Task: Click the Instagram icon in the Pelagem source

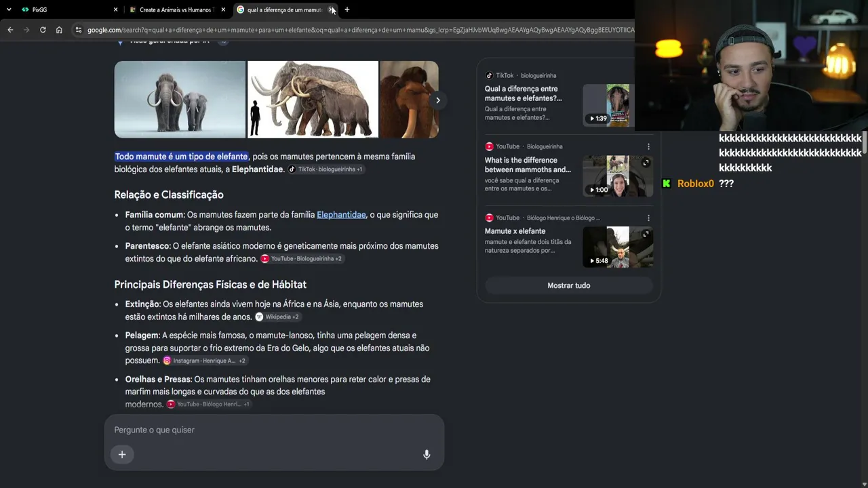Action: click(167, 361)
